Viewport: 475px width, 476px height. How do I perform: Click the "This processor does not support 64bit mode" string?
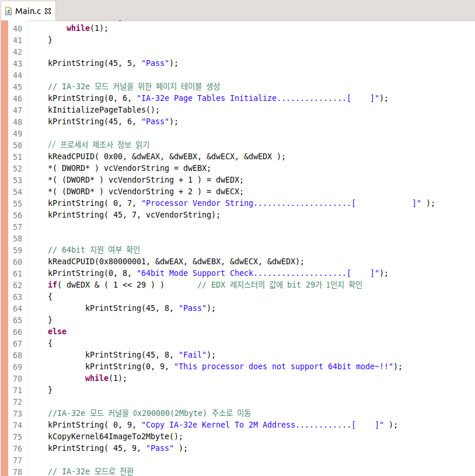point(284,367)
